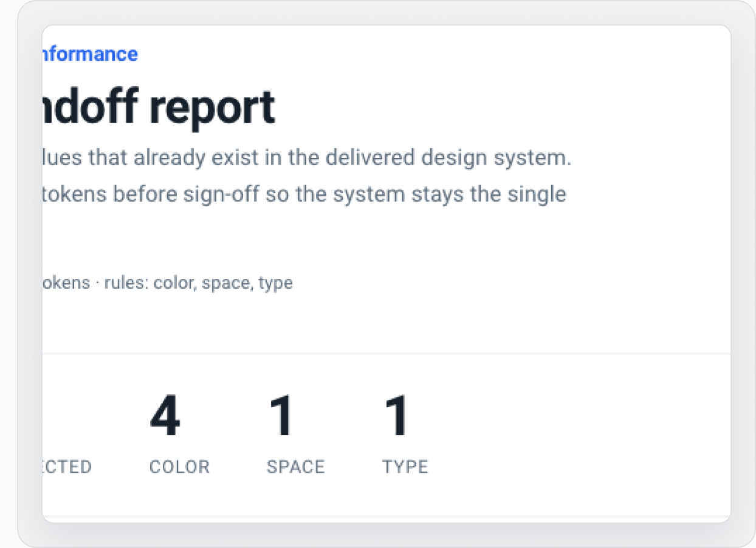The width and height of the screenshot is (756, 548).
Task: Click the blue 'nformance' category label
Action: (x=90, y=54)
